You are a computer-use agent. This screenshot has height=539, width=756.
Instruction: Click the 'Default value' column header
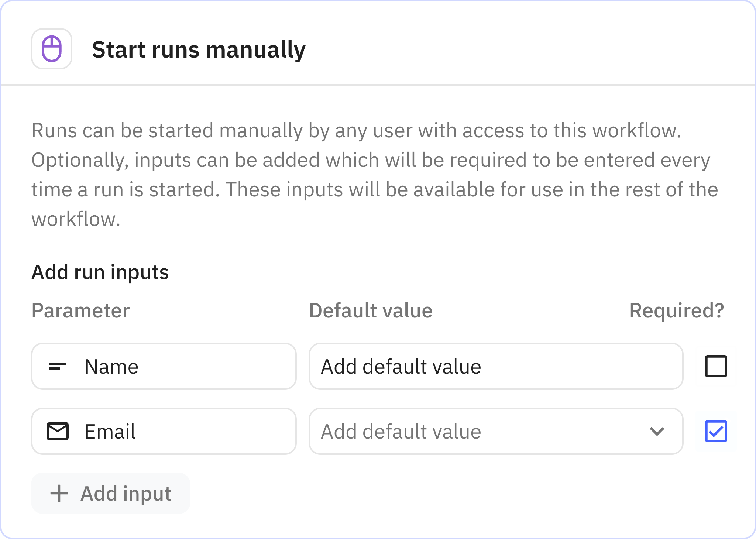pyautogui.click(x=371, y=310)
